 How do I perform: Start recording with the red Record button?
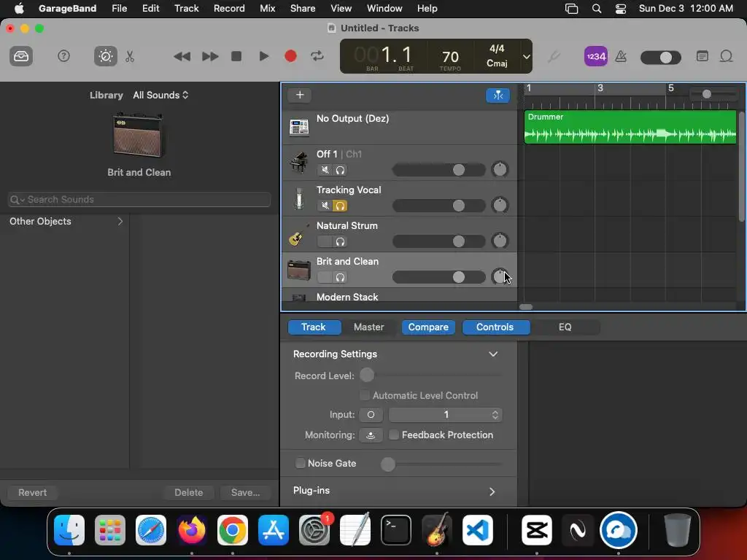[x=290, y=57]
